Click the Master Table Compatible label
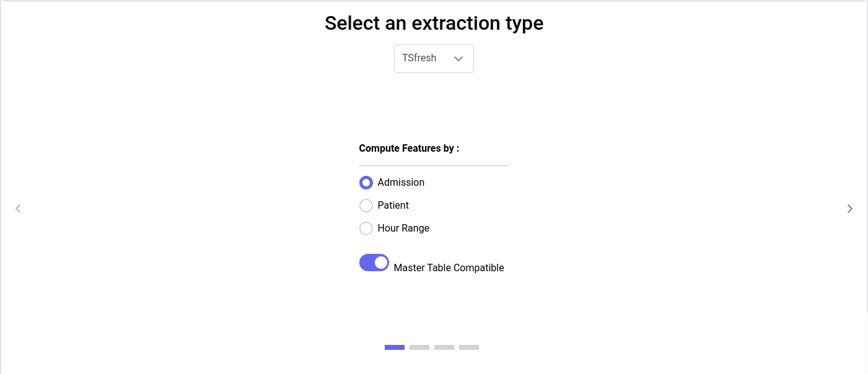Viewport: 868px width, 374px height. pyautogui.click(x=449, y=268)
